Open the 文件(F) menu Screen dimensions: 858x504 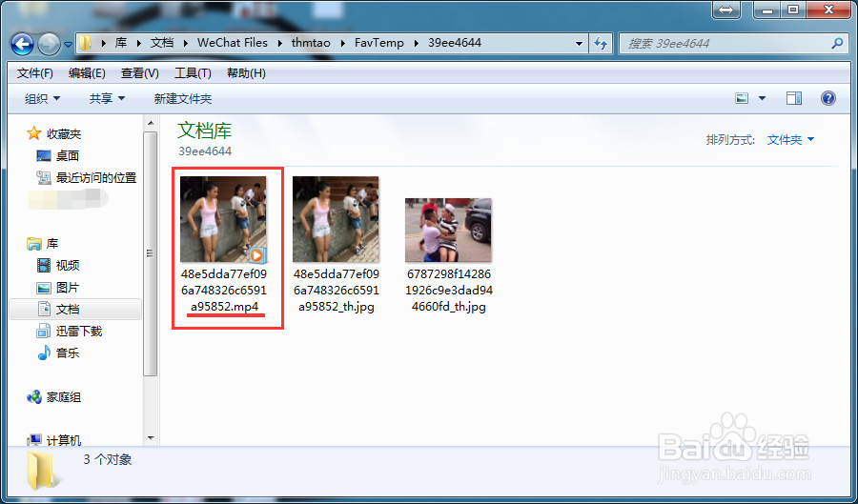click(x=35, y=73)
